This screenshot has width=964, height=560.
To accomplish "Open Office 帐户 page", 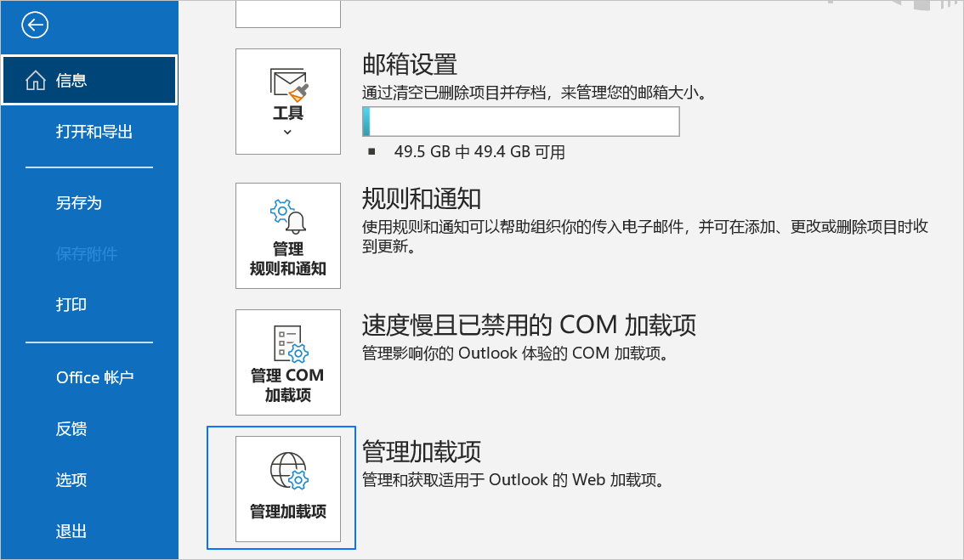I will pyautogui.click(x=94, y=377).
